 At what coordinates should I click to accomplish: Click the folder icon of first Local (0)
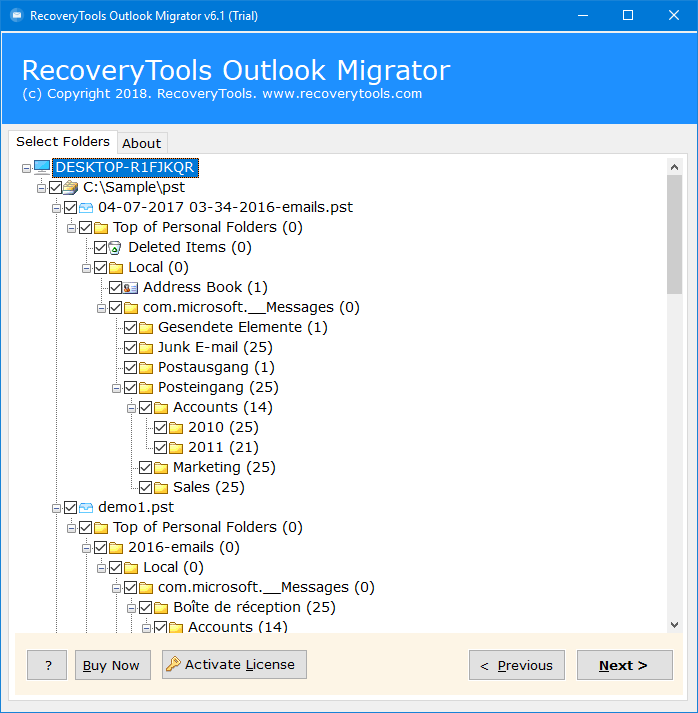pyautogui.click(x=115, y=267)
